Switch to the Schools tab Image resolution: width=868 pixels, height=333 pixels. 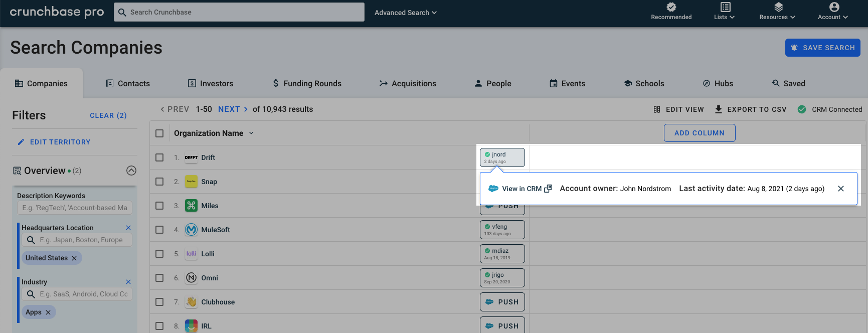[644, 83]
